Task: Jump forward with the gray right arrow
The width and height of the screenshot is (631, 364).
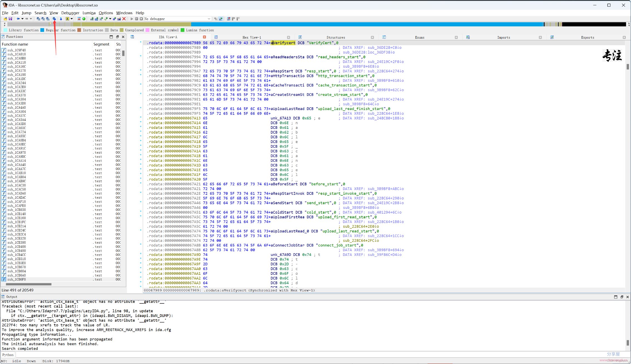Action: click(27, 19)
